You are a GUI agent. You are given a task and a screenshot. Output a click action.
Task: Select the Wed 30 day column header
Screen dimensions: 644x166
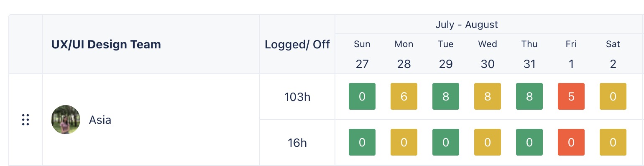pos(488,54)
